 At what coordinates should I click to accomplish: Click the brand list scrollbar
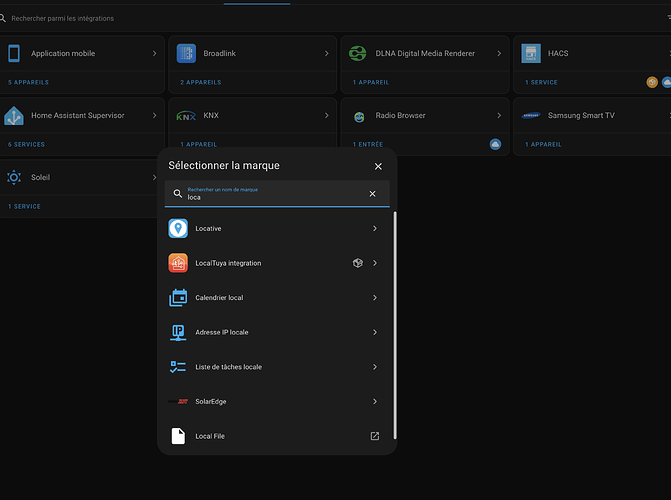[x=395, y=325]
